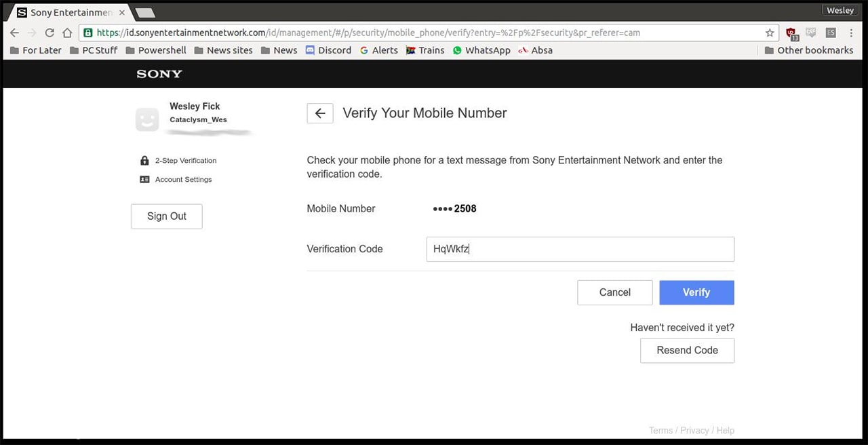This screenshot has width=868, height=445.
Task: Click the Account Settings card icon
Action: [x=144, y=180]
